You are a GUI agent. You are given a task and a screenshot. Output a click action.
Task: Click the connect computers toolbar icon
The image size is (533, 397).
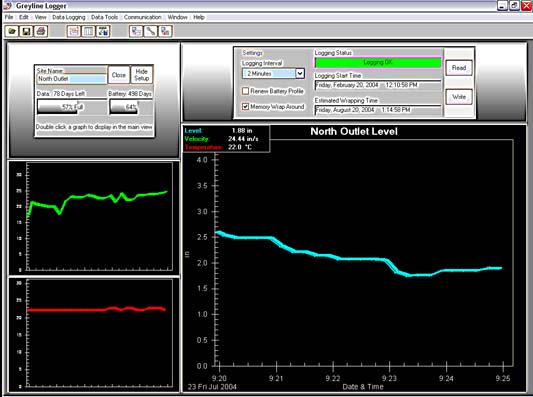[x=136, y=31]
